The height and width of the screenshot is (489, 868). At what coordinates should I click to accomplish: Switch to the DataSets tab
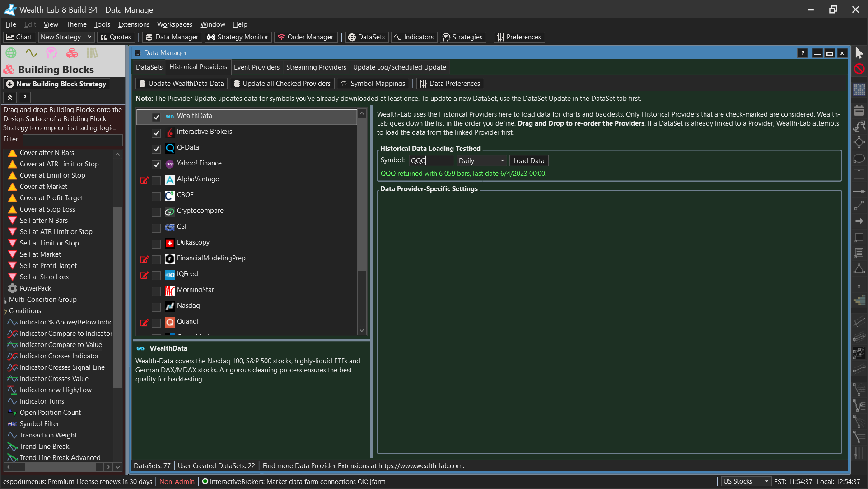[x=149, y=67]
